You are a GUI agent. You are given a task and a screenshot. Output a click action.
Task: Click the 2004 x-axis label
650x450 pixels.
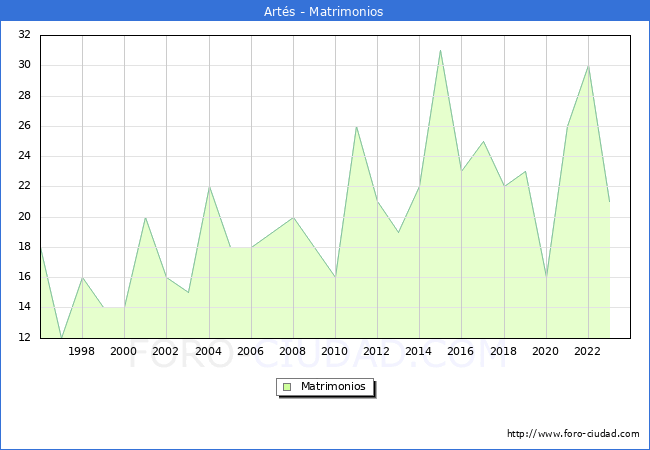209,351
